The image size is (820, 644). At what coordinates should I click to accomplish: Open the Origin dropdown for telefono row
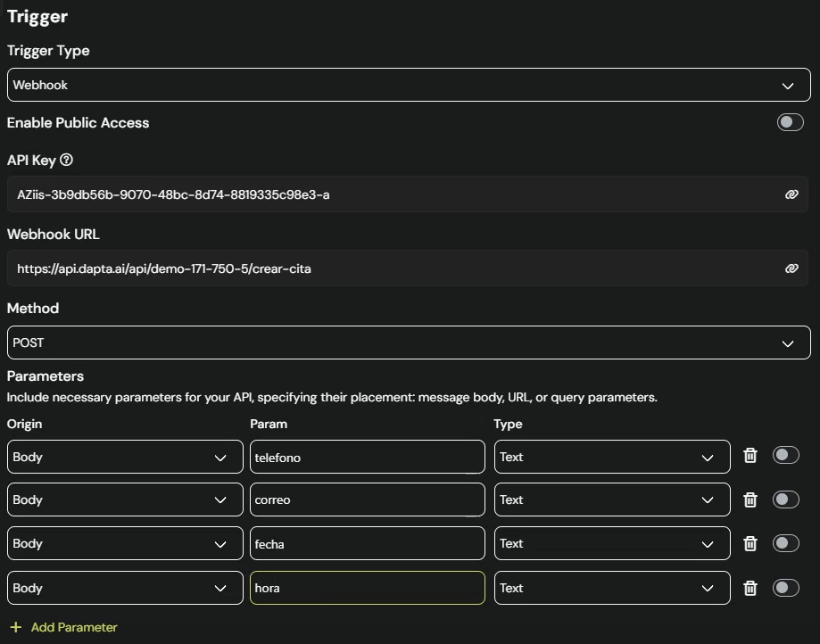125,457
